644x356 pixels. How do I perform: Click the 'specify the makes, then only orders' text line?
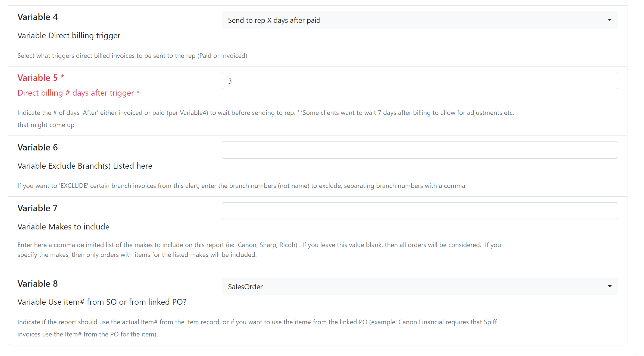(x=137, y=255)
